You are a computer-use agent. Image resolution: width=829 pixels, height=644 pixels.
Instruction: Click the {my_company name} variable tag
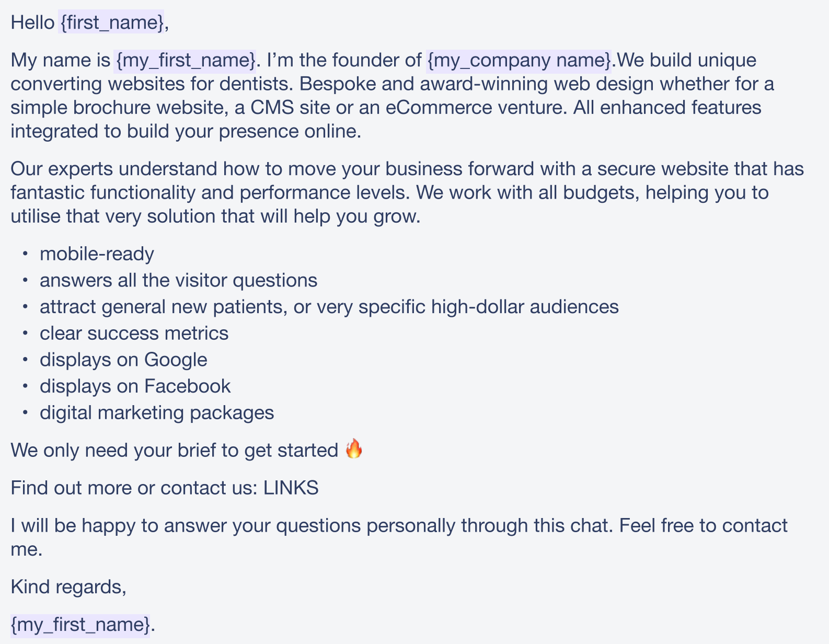[x=519, y=60]
